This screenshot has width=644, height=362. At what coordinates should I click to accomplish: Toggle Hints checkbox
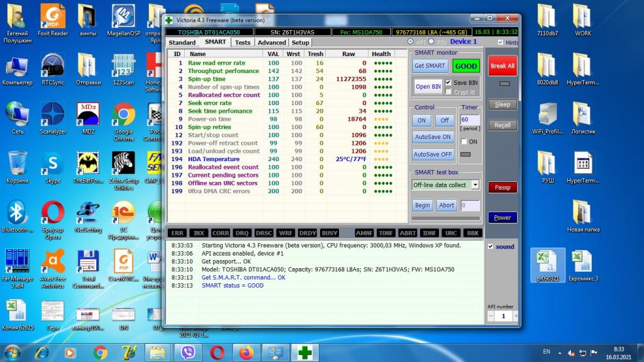[x=500, y=42]
